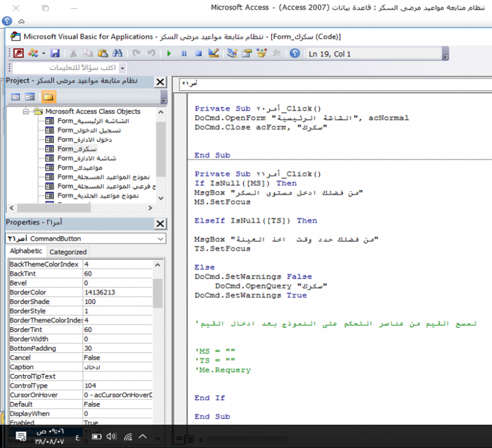
Task: Click the Insert Module toolbar icon
Action: coord(33,53)
